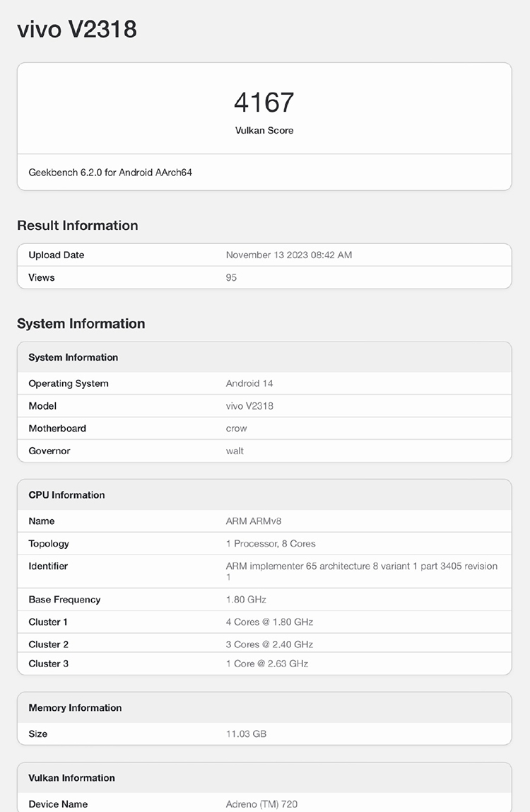
Task: Click the Cluster 2 label
Action: (49, 645)
